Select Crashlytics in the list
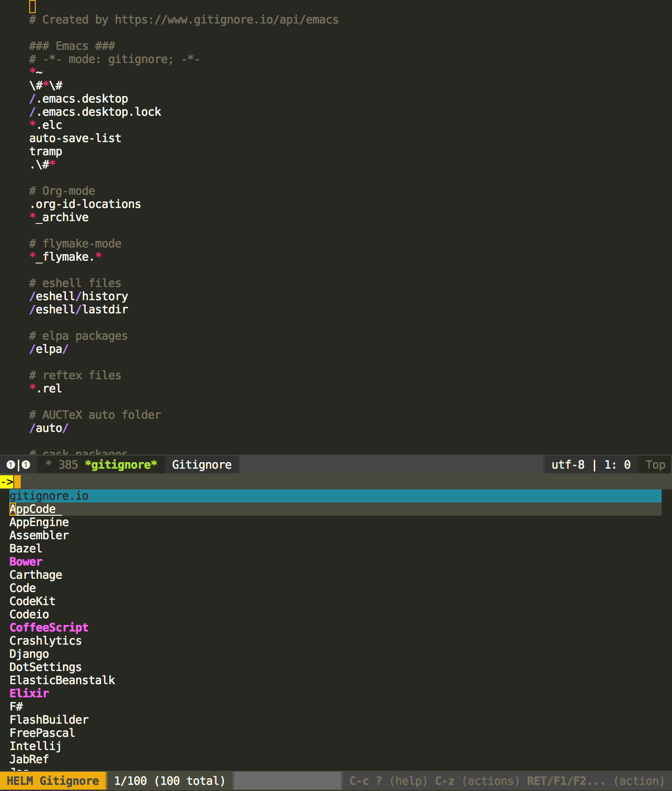Viewport: 672px width, 791px height. [46, 641]
